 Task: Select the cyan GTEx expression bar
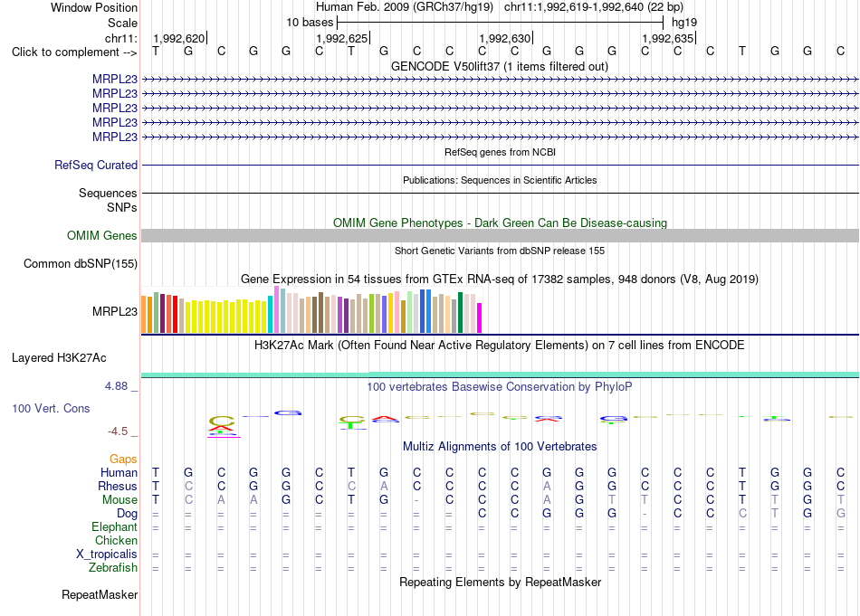coord(270,315)
